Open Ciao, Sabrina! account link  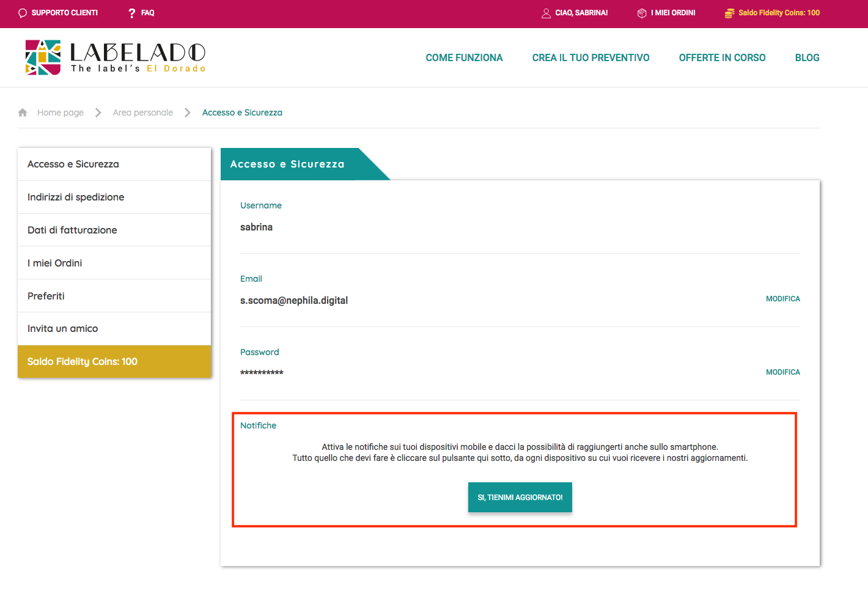point(581,13)
